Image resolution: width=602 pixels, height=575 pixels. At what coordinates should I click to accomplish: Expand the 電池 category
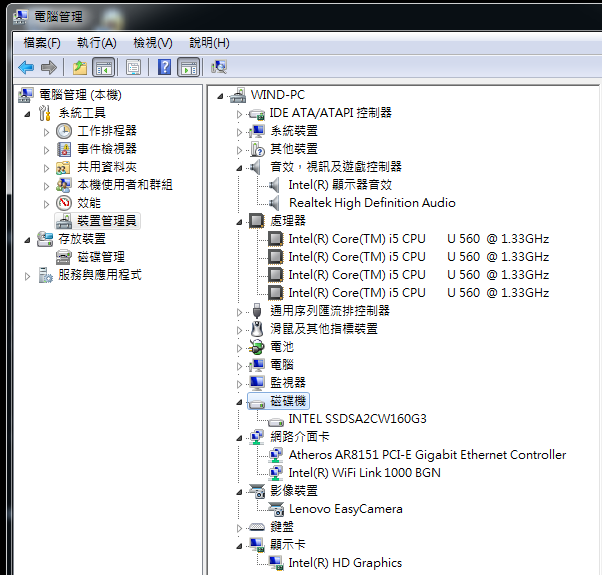[x=239, y=348]
